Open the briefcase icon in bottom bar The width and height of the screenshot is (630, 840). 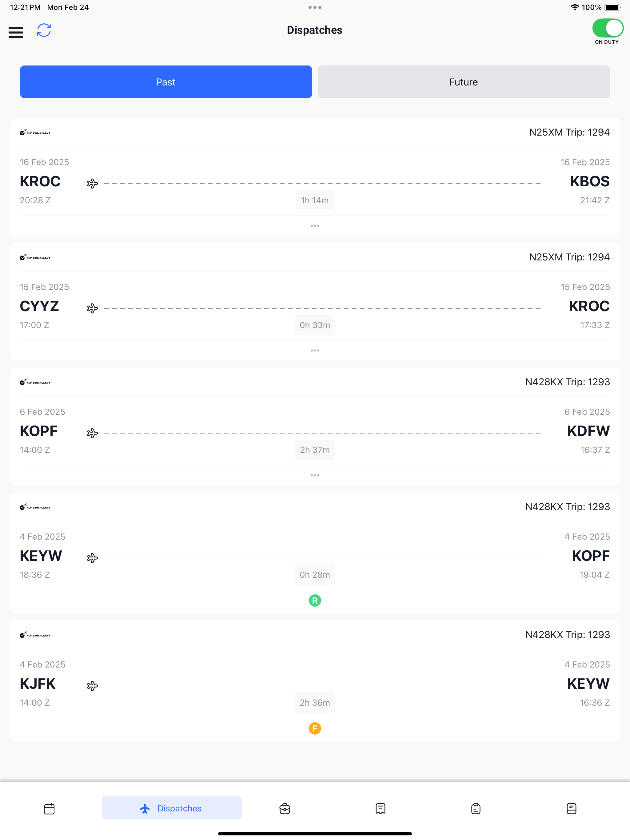click(x=285, y=808)
